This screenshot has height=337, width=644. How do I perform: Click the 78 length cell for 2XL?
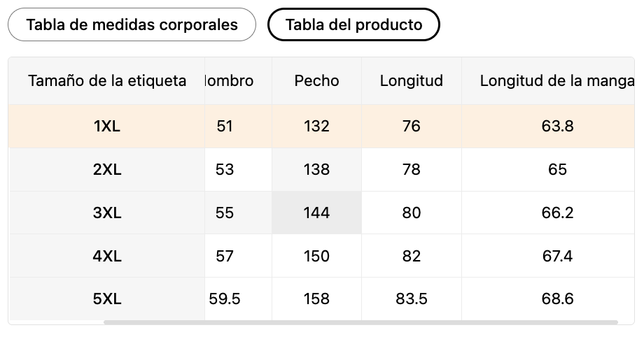412,169
